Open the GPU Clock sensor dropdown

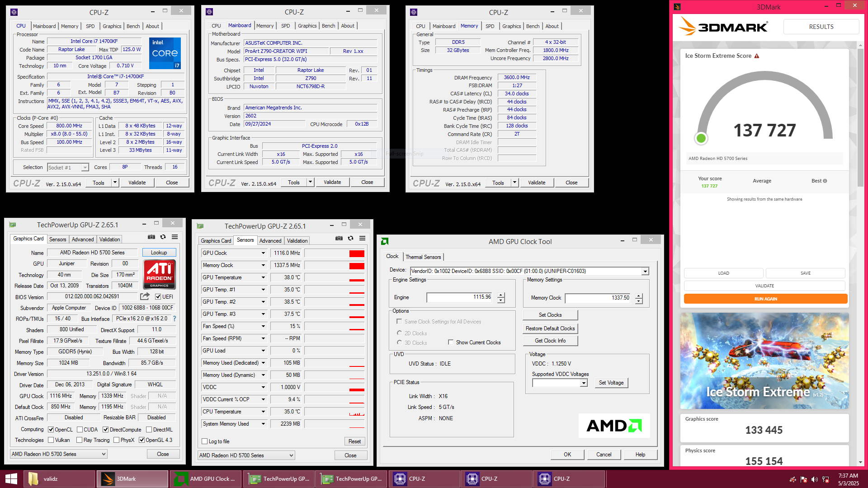click(263, 253)
